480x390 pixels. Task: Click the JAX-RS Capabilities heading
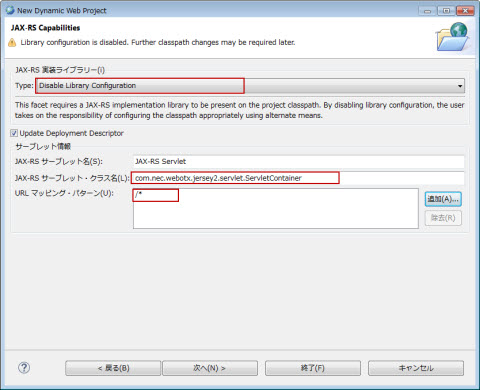tap(45, 28)
